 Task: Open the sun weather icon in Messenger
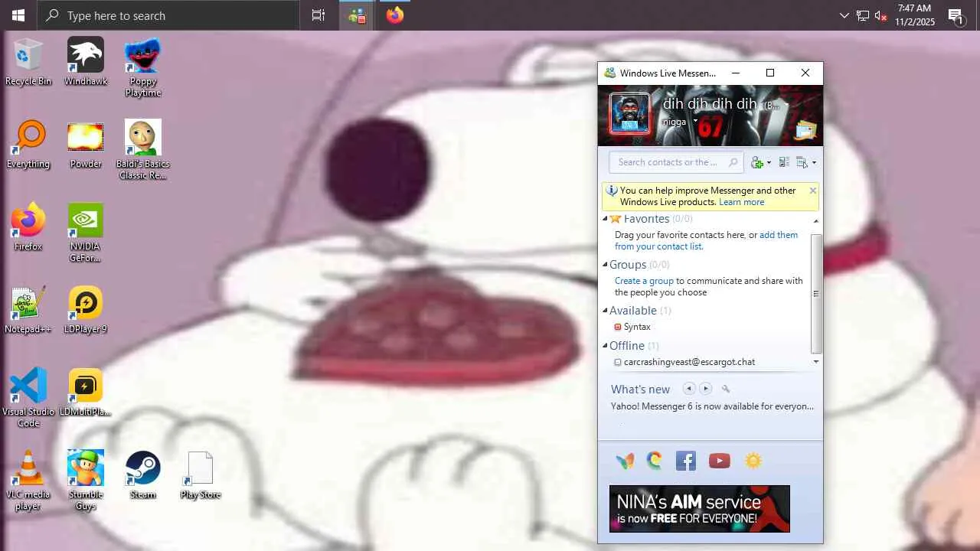coord(753,461)
